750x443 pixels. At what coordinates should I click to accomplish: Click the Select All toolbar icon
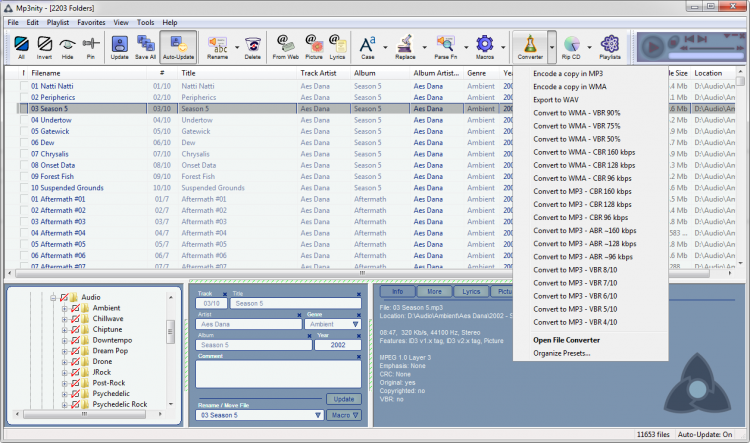click(22, 46)
